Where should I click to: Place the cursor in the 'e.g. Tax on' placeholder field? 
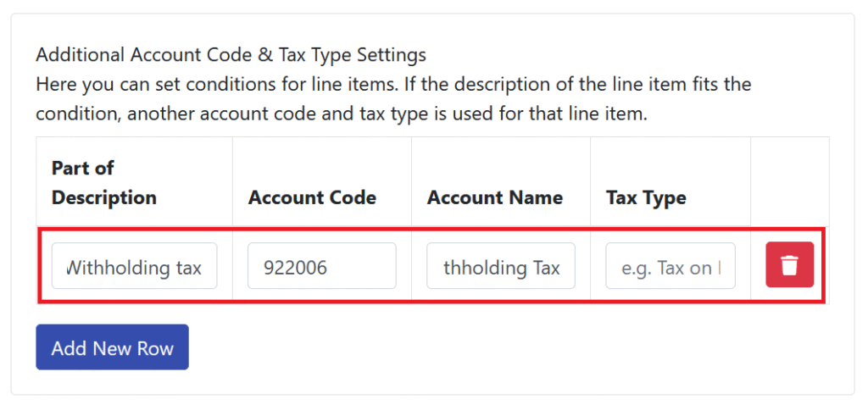click(x=670, y=265)
